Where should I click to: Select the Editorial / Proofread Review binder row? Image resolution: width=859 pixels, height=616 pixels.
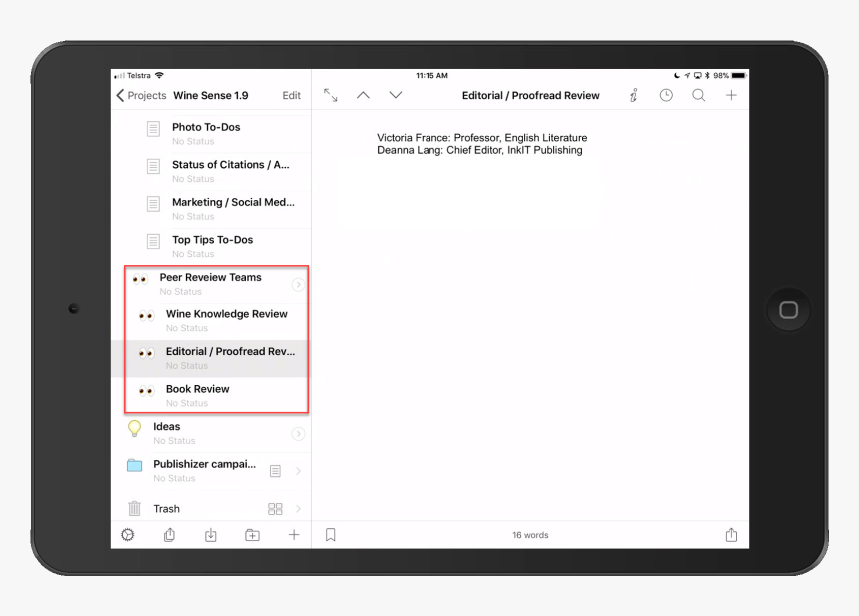pos(211,358)
